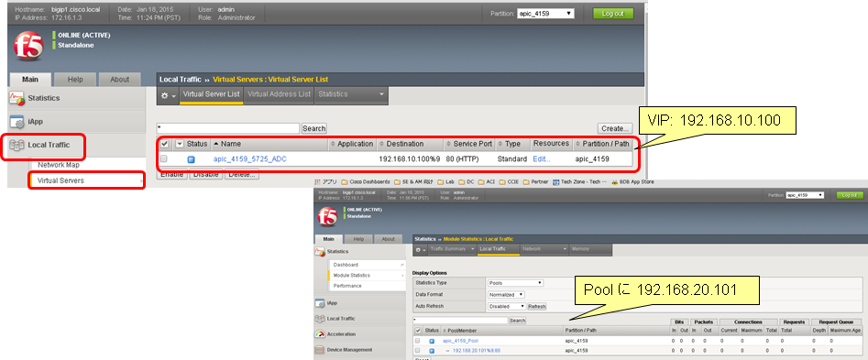
Task: Click Local Traffic icon in Virtual Servers window sidebar
Action: click(x=16, y=146)
